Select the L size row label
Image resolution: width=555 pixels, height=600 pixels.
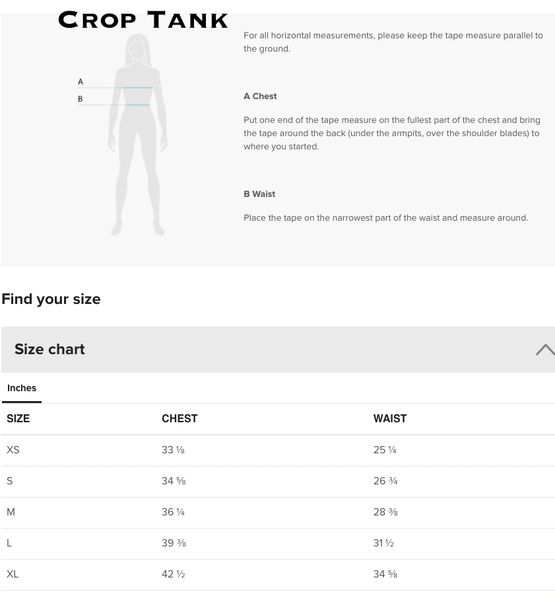click(x=9, y=543)
